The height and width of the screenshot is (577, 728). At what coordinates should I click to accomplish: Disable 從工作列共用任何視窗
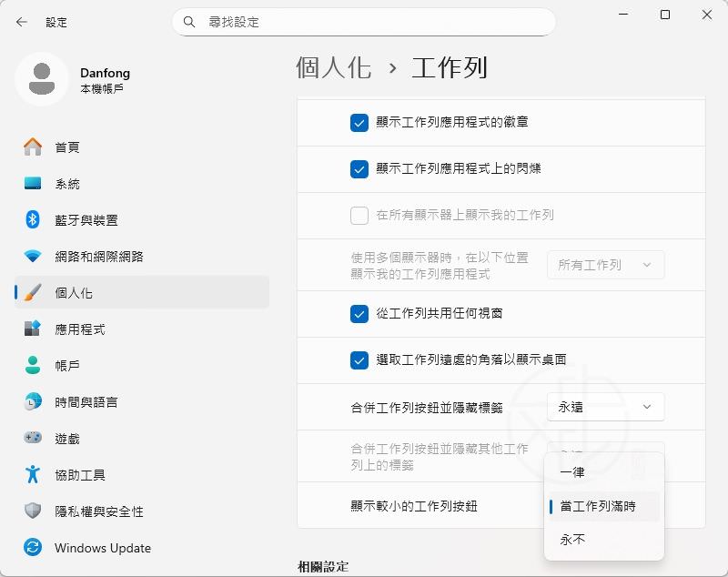click(359, 312)
